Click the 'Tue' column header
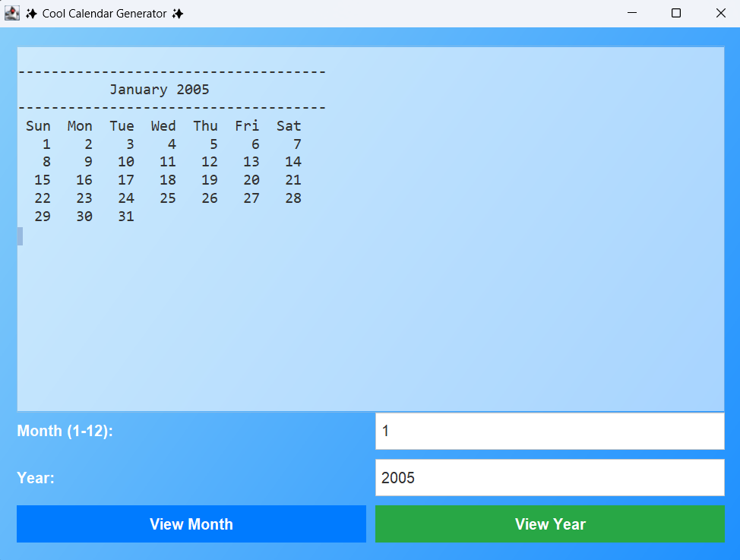Viewport: 740px width, 560px height. pos(122,126)
